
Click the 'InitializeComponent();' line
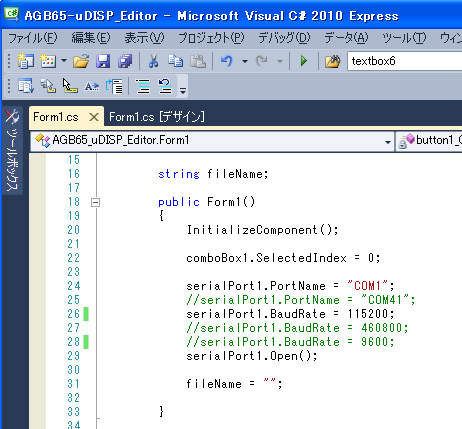point(262,230)
